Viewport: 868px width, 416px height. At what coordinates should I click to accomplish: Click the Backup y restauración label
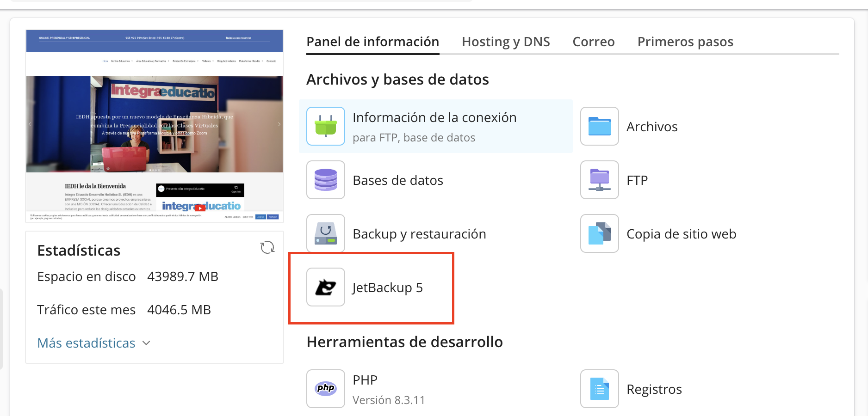coord(419,234)
